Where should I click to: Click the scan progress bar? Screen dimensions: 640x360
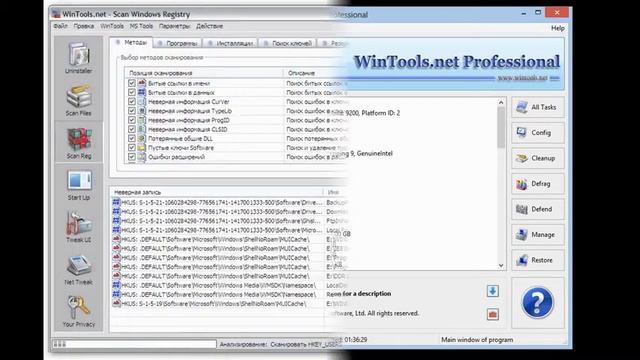[x=134, y=344]
